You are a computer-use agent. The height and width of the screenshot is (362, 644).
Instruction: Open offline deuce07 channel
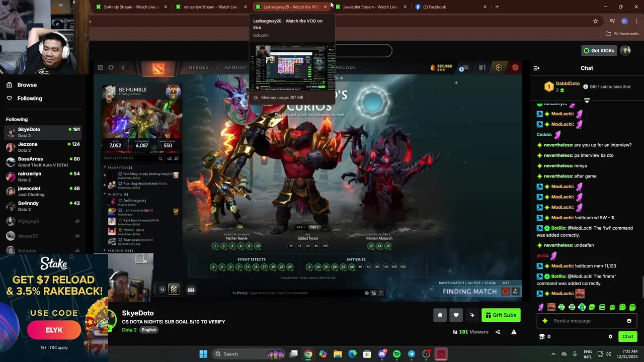pos(43,236)
